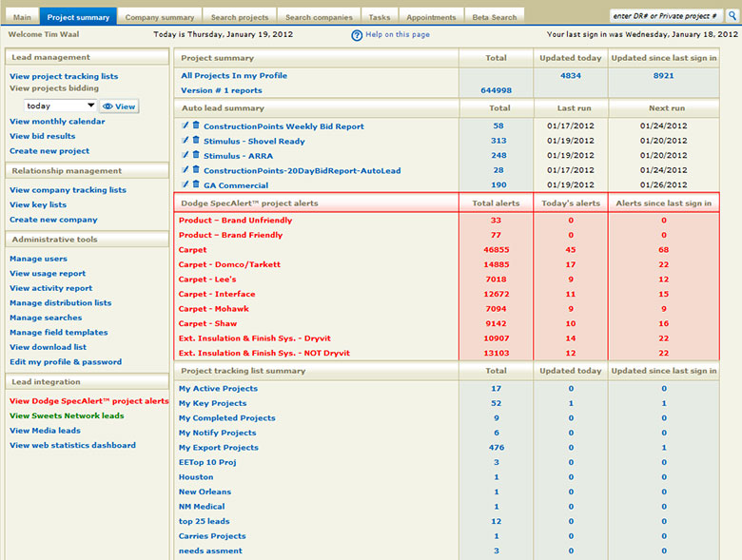Viewport: 742px width, 560px height.
Task: Delete the GA Commercial auto lead
Action: click(196, 184)
